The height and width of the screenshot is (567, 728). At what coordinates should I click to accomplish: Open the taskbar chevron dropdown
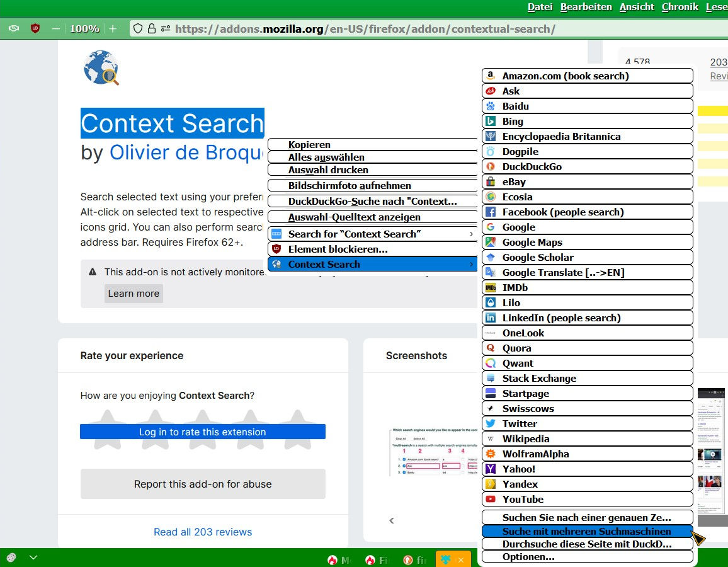tap(33, 558)
